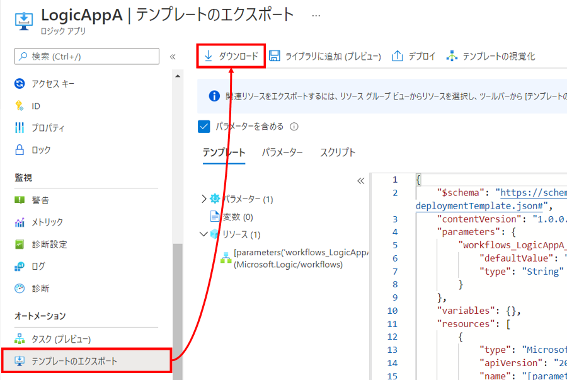Viewport: 568px width, 380px height.
Task: Collapse the template tree pane chevron
Action: tap(360, 181)
